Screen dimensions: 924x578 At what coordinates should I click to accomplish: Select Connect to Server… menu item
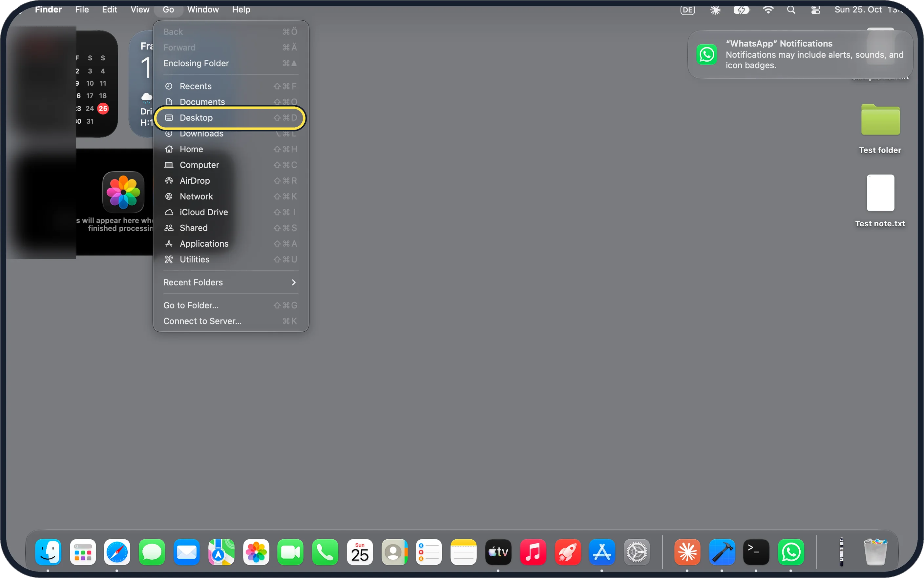(231, 321)
